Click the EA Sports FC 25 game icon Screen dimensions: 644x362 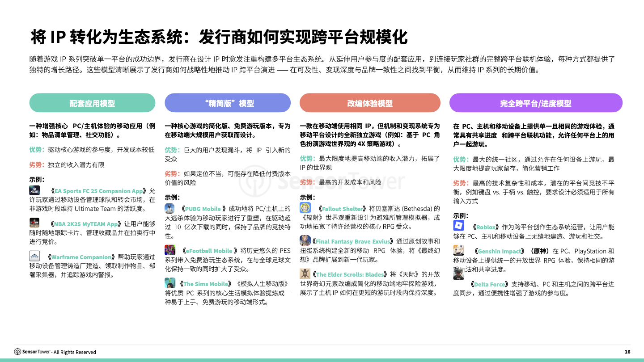tap(35, 190)
